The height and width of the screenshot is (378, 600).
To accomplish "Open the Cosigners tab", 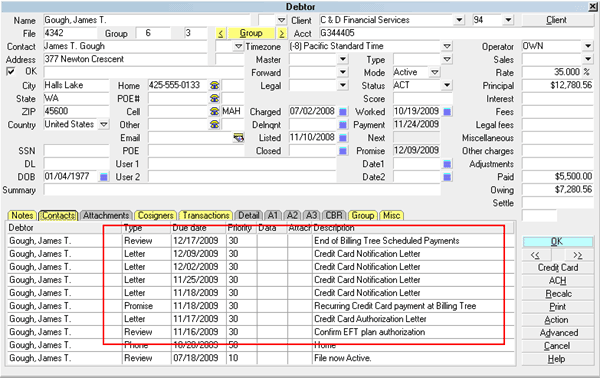I will point(156,216).
